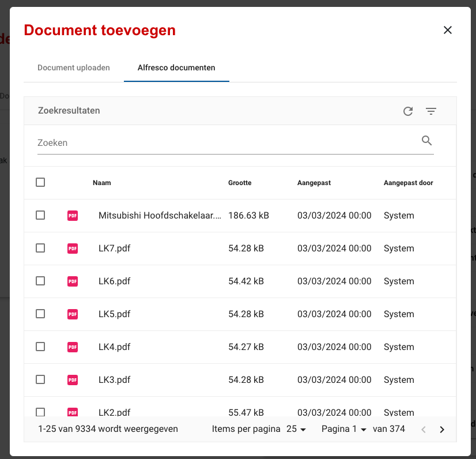
Task: Sort by the Grootte column header
Action: pos(240,183)
